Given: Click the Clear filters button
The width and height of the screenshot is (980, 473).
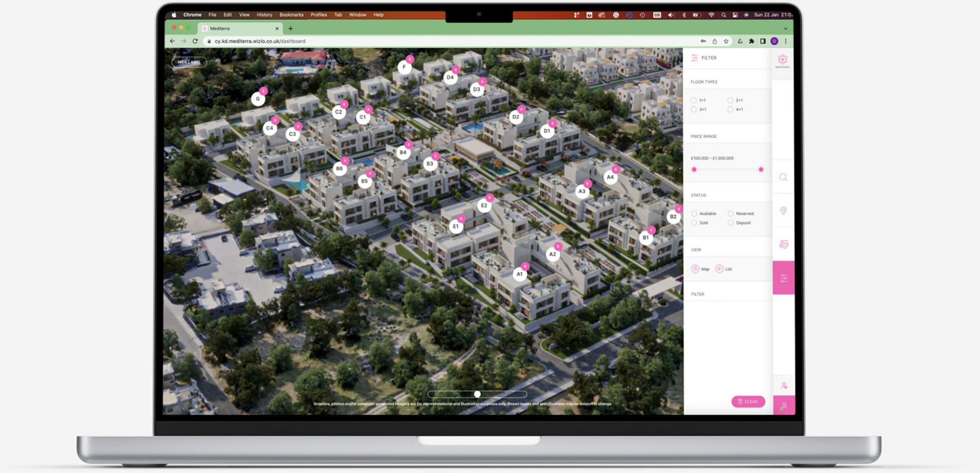Looking at the screenshot, I should click(x=748, y=402).
